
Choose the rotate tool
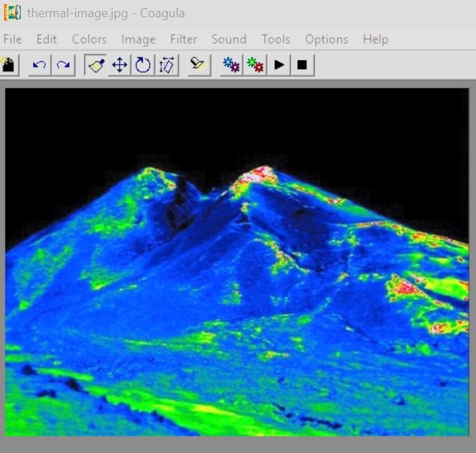tap(143, 65)
